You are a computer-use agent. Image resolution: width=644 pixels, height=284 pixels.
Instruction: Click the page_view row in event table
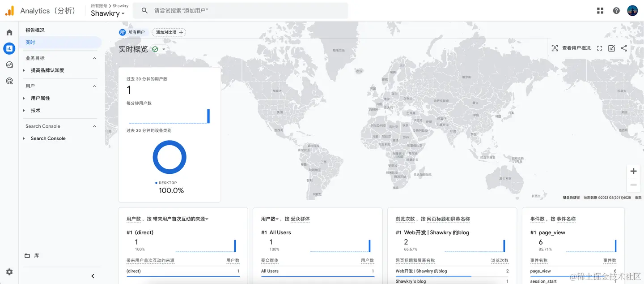[x=573, y=271]
